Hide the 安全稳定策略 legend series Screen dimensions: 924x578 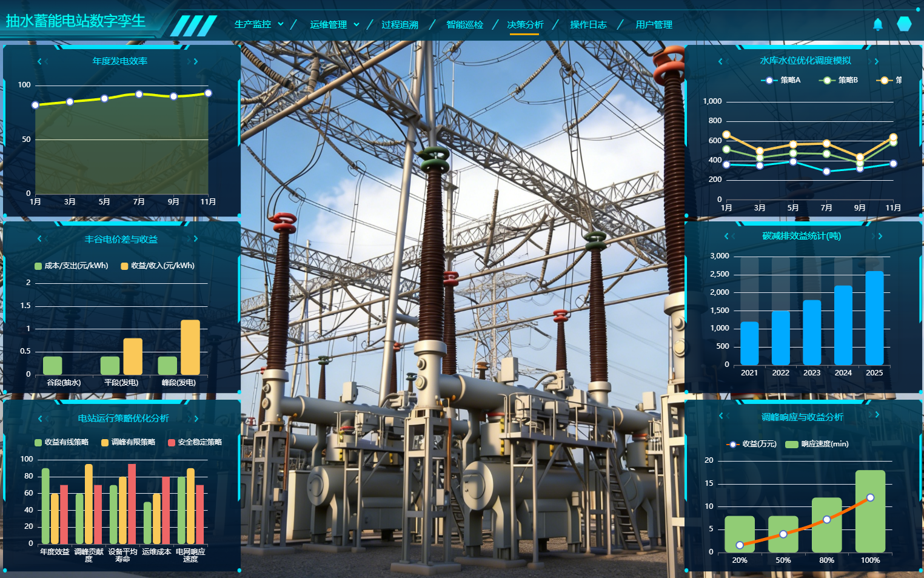click(195, 442)
